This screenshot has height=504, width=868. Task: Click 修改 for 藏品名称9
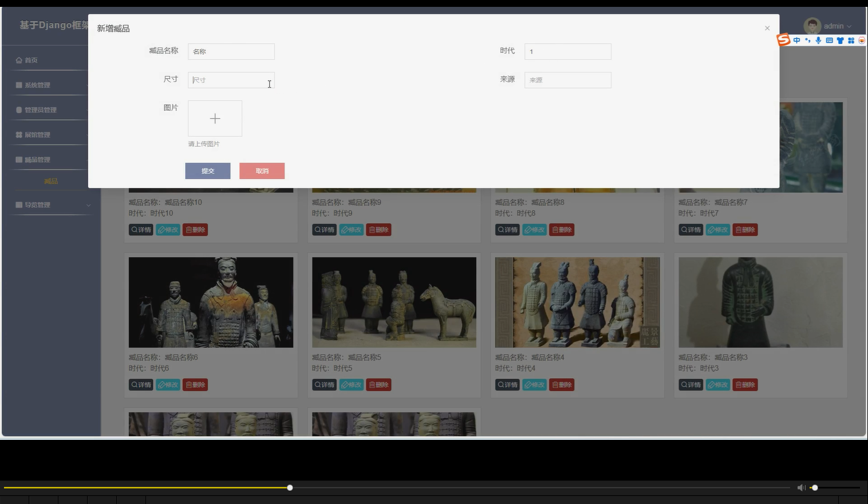tap(352, 230)
